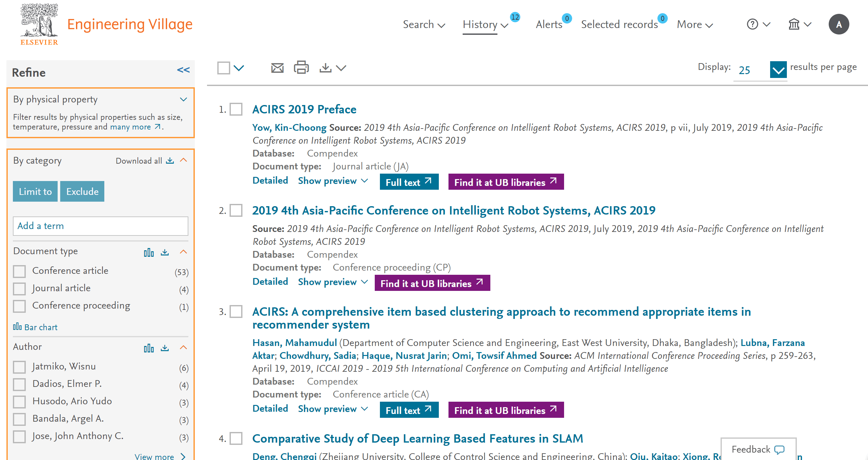The image size is (868, 460).
Task: Select result 1 ACIRS 2019 Preface checkbox
Action: click(236, 109)
